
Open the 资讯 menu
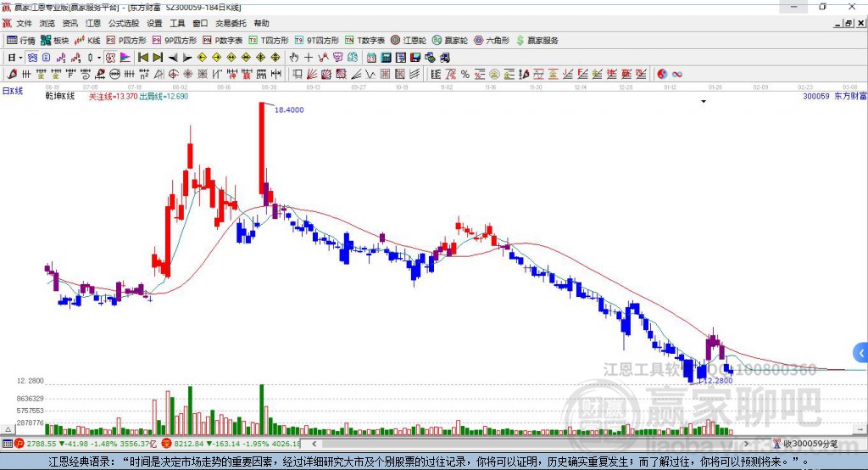pyautogui.click(x=70, y=23)
